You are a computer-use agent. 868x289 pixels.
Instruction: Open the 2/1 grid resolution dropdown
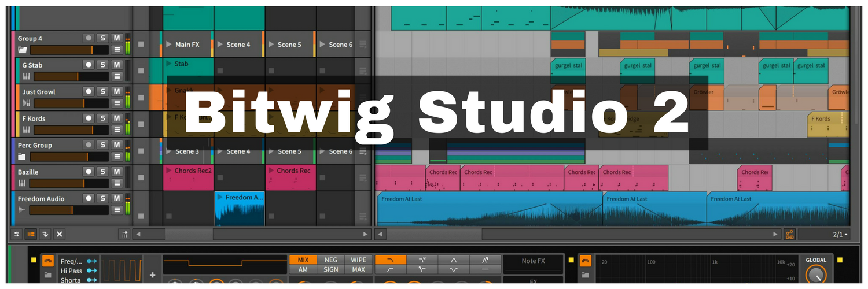(x=824, y=234)
